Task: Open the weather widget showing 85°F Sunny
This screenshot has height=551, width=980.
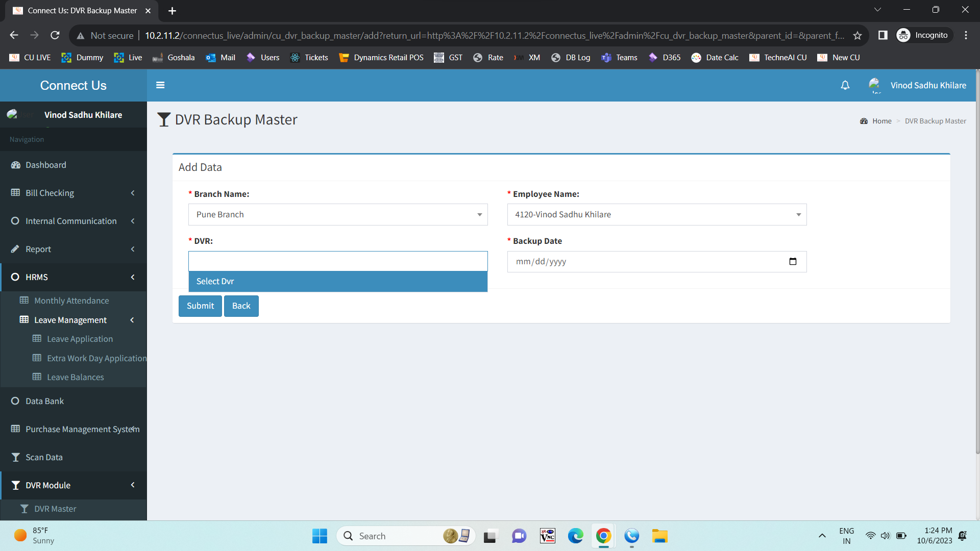Action: pos(34,536)
